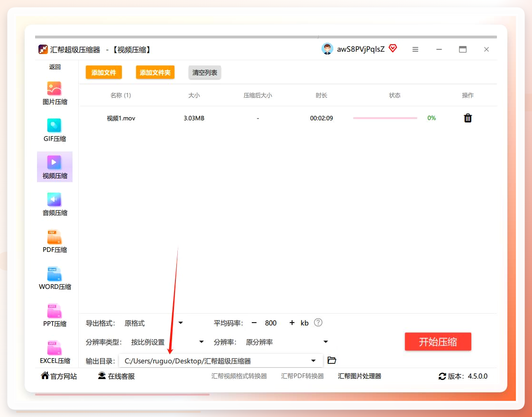Click 添加文件夹 button
532x417 pixels.
tap(155, 72)
